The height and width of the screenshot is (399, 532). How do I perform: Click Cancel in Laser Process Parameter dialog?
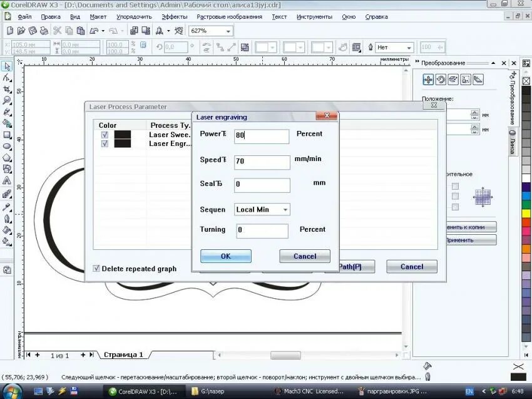[412, 267]
